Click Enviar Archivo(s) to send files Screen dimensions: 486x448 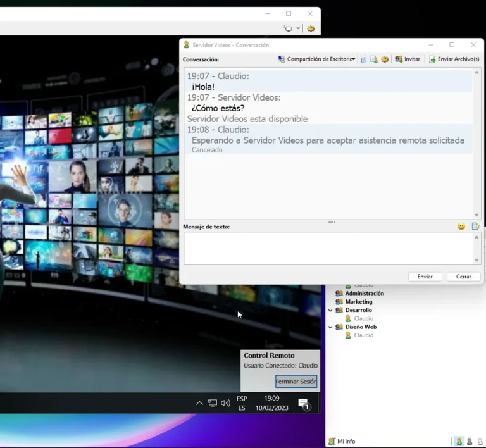pyautogui.click(x=454, y=59)
